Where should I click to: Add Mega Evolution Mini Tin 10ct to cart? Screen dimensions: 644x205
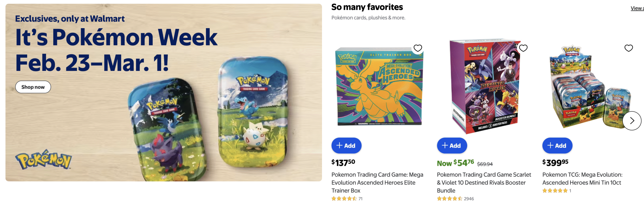pyautogui.click(x=557, y=145)
